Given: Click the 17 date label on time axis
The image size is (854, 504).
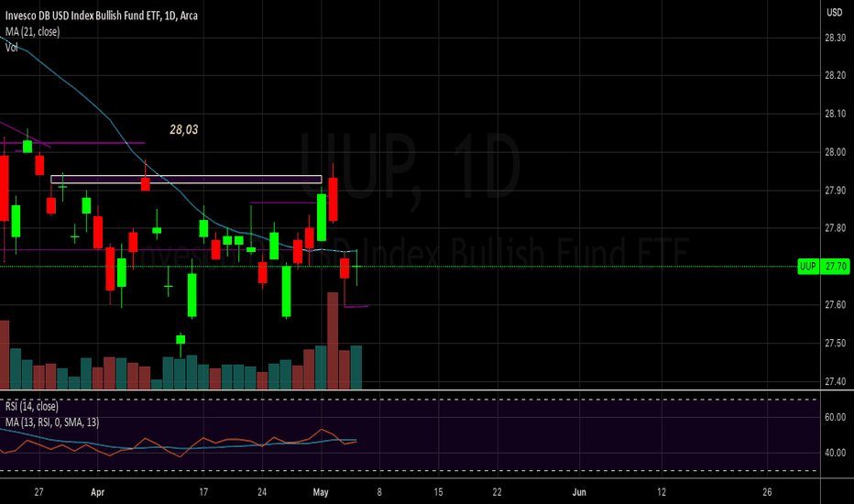Looking at the screenshot, I should pyautogui.click(x=203, y=492).
